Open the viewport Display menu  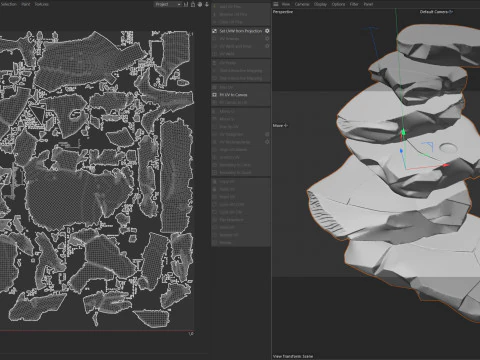pyautogui.click(x=320, y=4)
